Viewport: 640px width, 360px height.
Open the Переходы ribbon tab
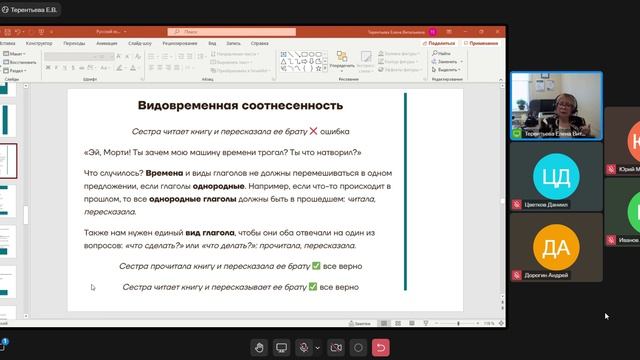(74, 43)
